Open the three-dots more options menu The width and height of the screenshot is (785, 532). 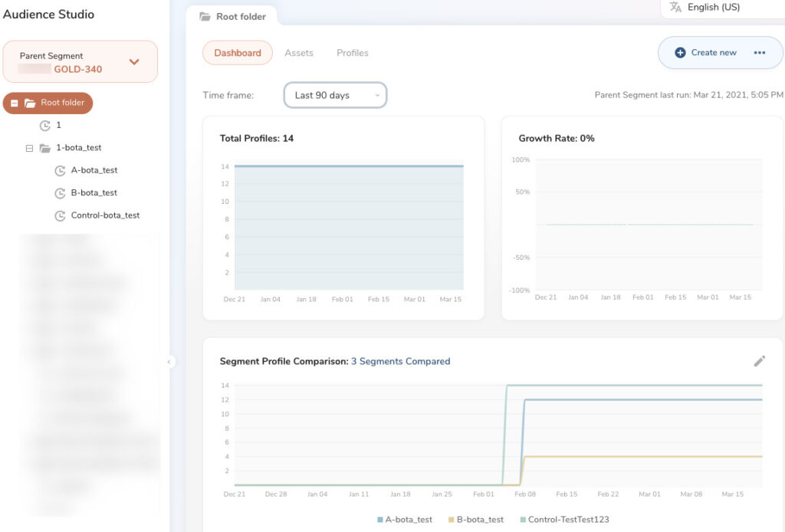[x=760, y=53]
